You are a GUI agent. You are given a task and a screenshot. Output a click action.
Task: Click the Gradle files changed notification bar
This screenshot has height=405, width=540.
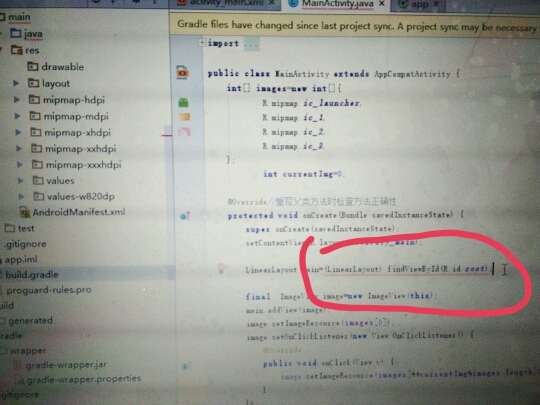(x=355, y=25)
